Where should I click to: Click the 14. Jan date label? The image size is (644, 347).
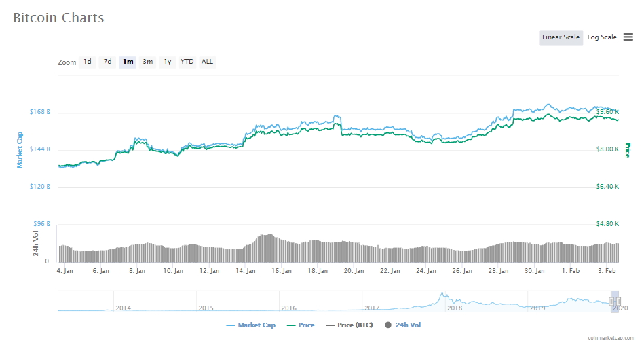246,271
